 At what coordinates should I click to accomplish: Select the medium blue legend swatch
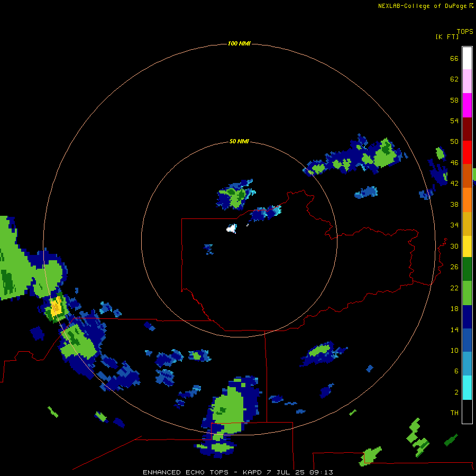pyautogui.click(x=467, y=340)
